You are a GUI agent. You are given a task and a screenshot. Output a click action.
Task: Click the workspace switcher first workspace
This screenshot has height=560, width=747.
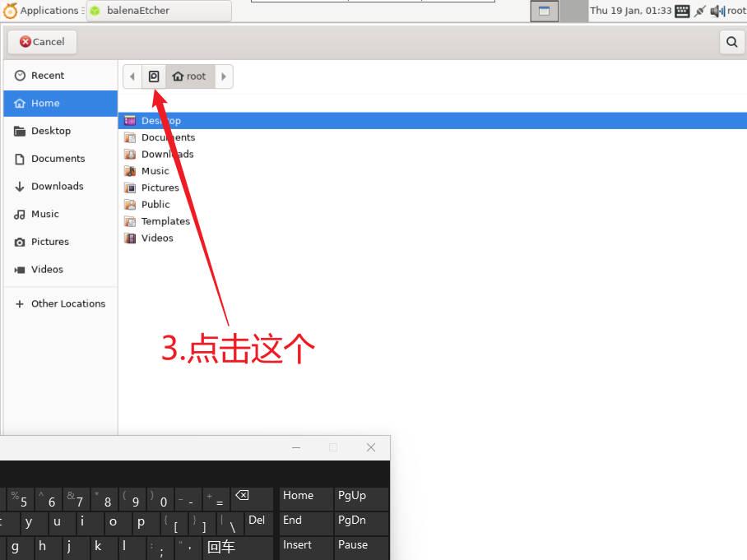pos(544,11)
